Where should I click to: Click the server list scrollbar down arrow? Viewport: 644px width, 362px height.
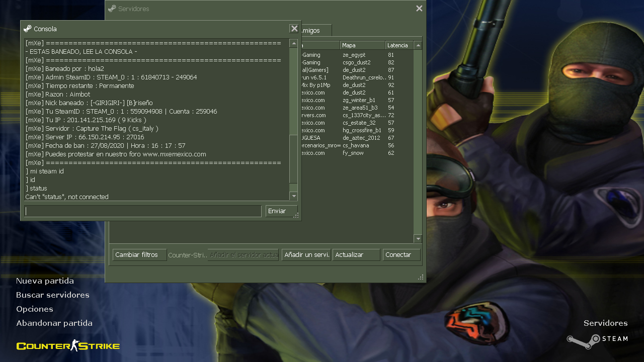pos(418,239)
